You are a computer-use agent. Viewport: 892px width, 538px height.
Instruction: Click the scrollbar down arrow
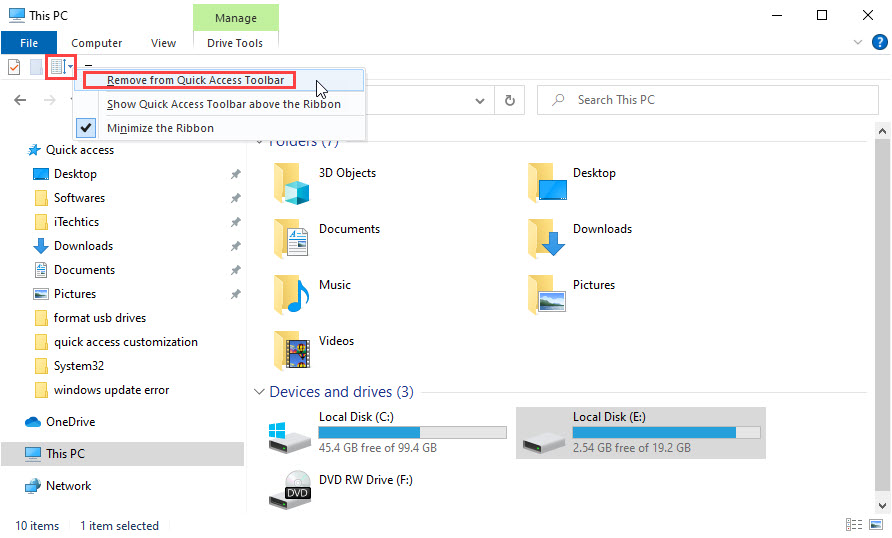[882, 505]
